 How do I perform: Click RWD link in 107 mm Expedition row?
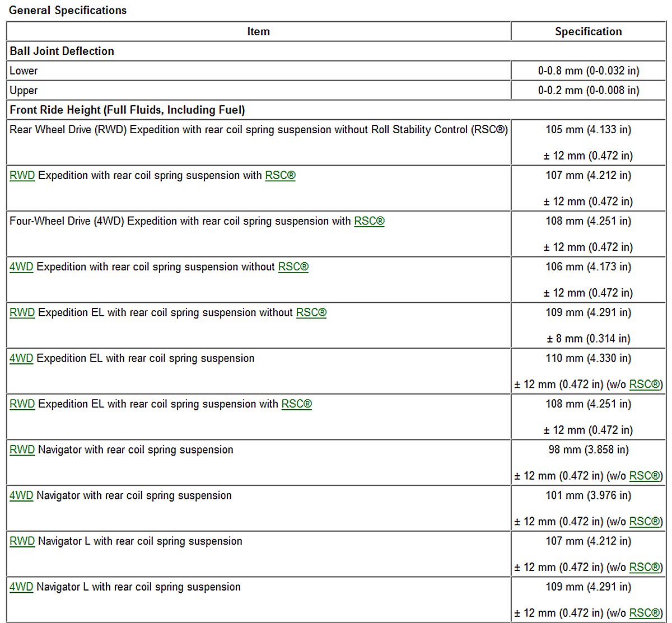22,176
